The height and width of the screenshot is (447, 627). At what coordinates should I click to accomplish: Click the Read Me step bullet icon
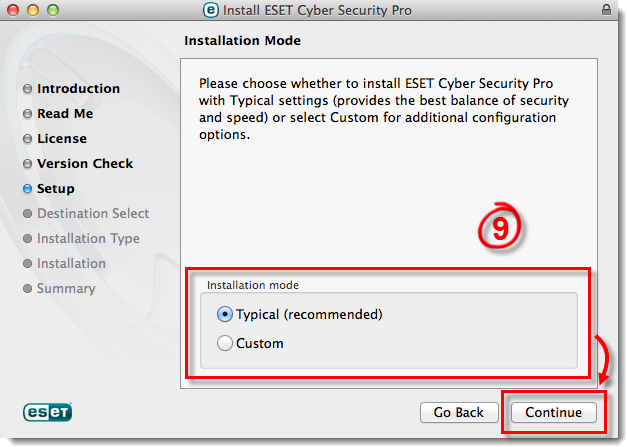pyautogui.click(x=27, y=114)
